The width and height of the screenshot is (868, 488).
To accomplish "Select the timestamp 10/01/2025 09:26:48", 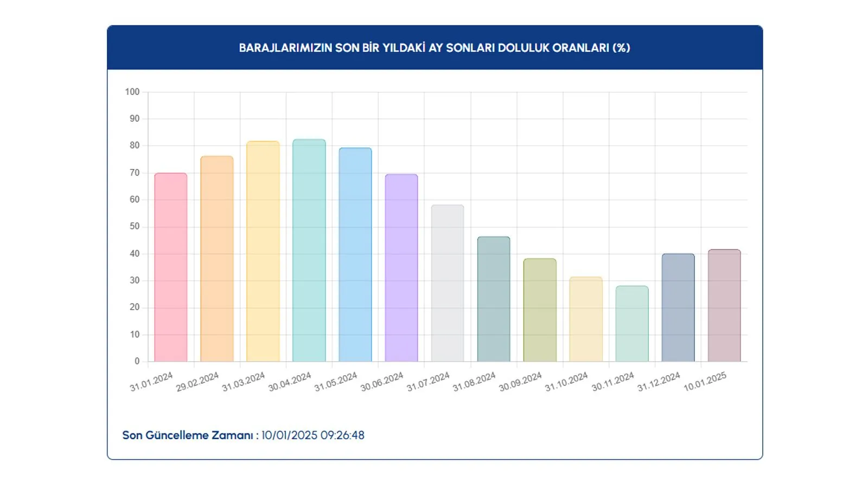I will pos(313,435).
